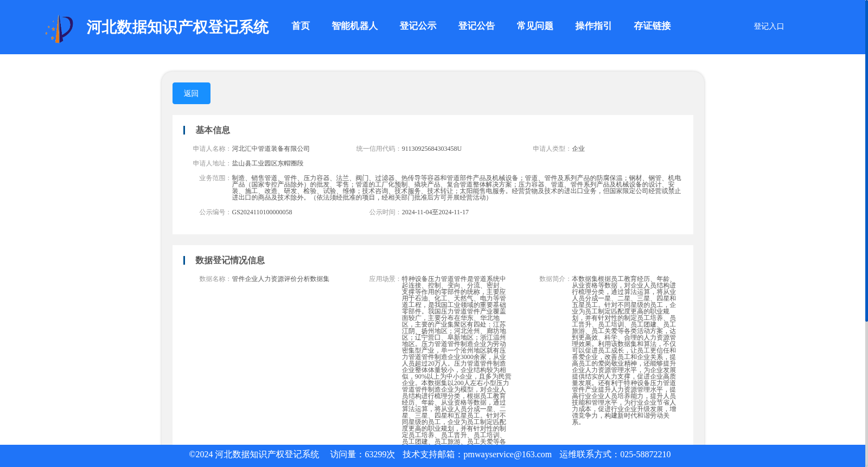
Task: Open the 存证链接 menu item
Action: (x=652, y=26)
